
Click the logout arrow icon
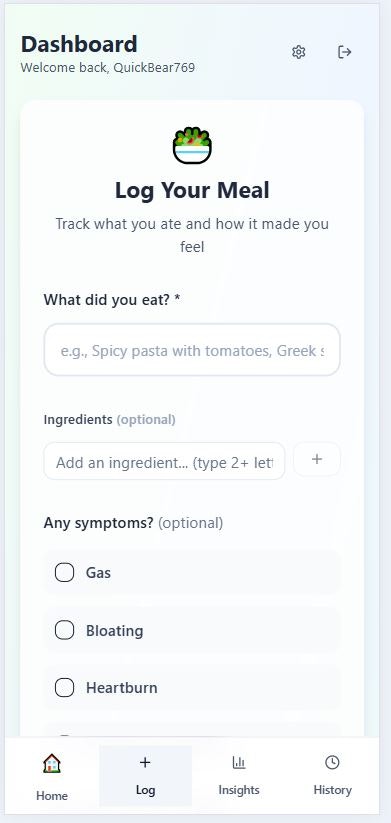[344, 52]
